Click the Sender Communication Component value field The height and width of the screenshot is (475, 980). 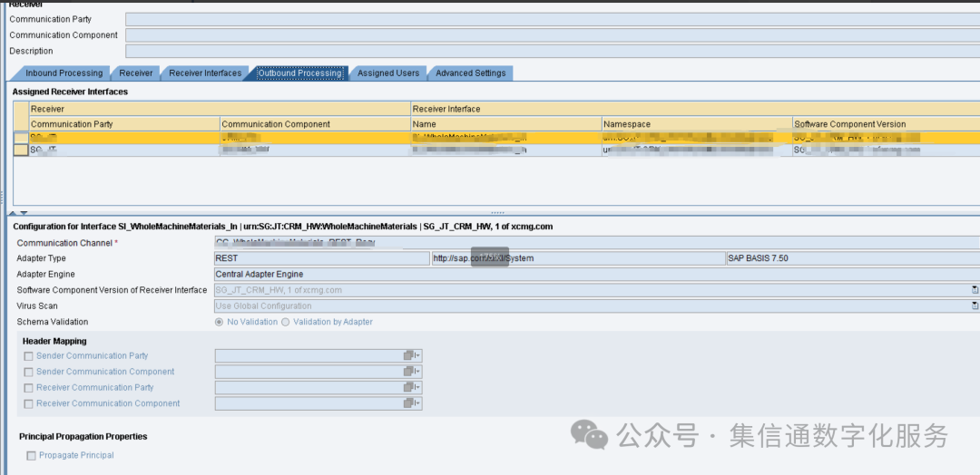click(309, 372)
